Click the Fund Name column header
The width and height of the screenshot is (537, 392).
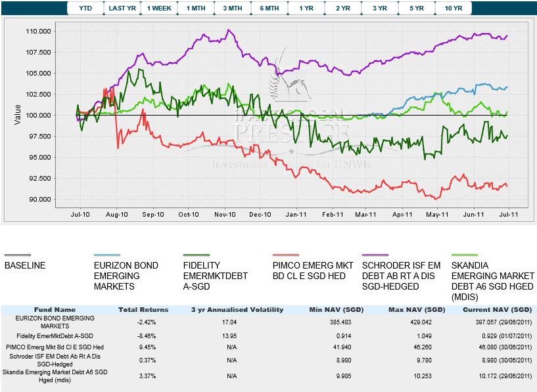[x=55, y=309]
